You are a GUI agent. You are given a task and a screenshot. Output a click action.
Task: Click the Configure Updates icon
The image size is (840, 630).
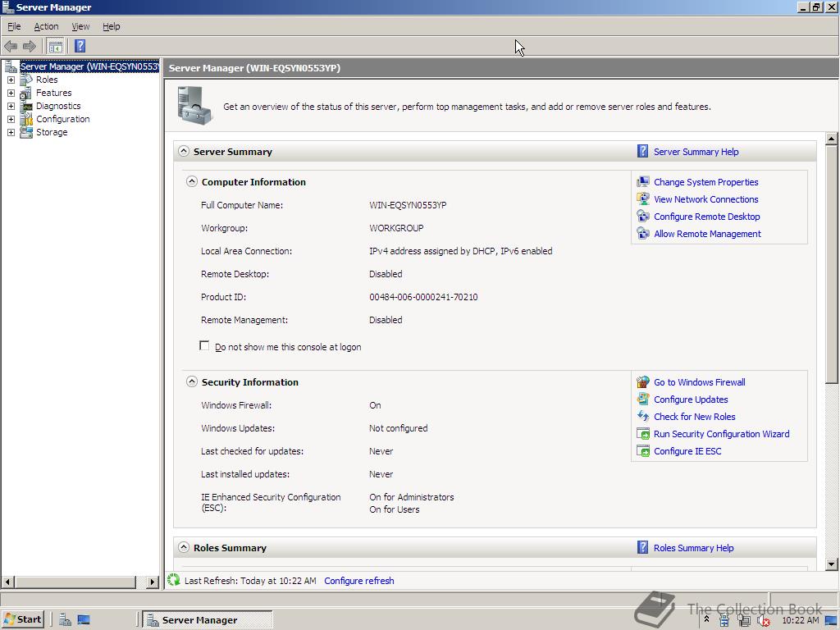click(x=643, y=399)
